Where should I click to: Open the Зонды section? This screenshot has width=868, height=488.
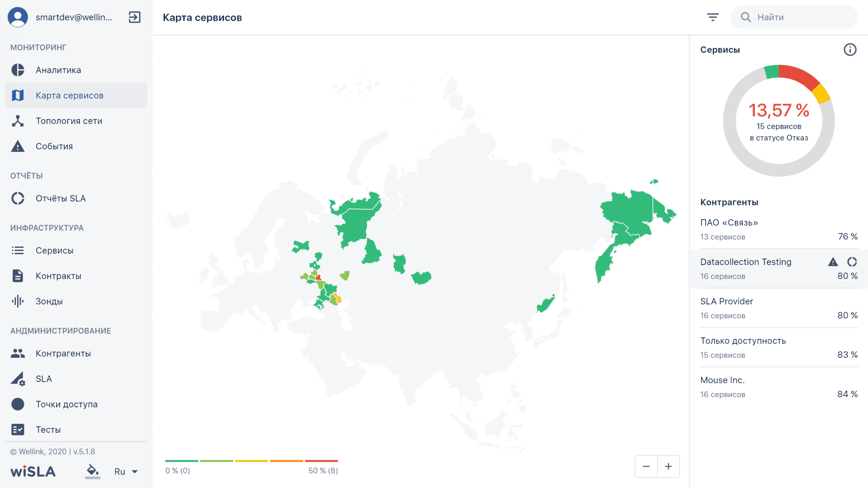tap(49, 301)
